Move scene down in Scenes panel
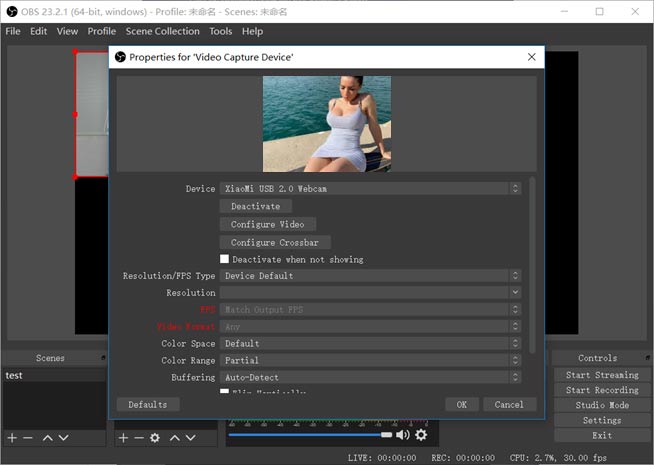654x465 pixels. click(x=63, y=438)
